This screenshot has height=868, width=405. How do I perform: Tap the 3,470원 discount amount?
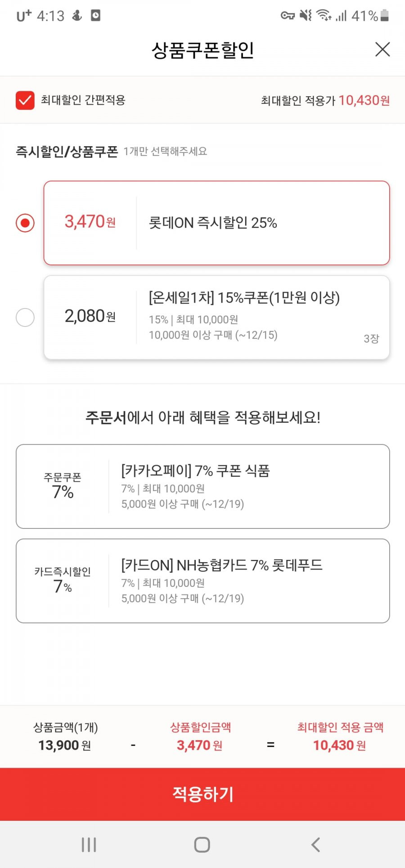(90, 222)
